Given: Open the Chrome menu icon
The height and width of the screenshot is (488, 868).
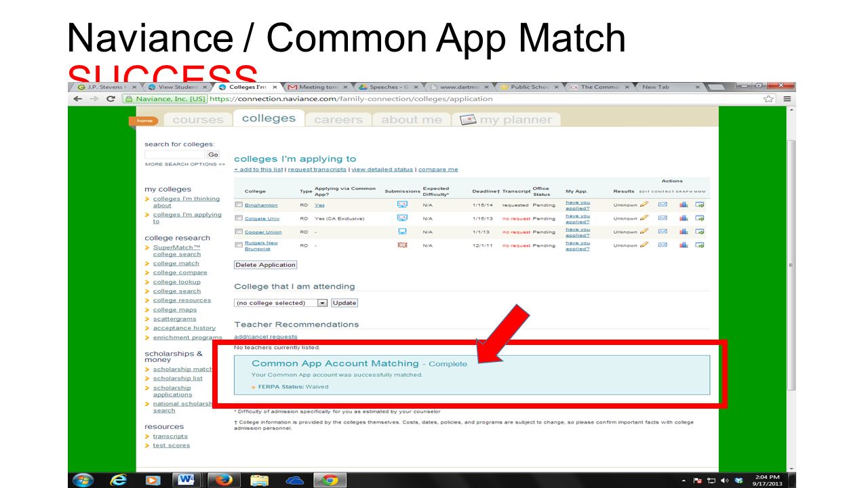Looking at the screenshot, I should [787, 99].
